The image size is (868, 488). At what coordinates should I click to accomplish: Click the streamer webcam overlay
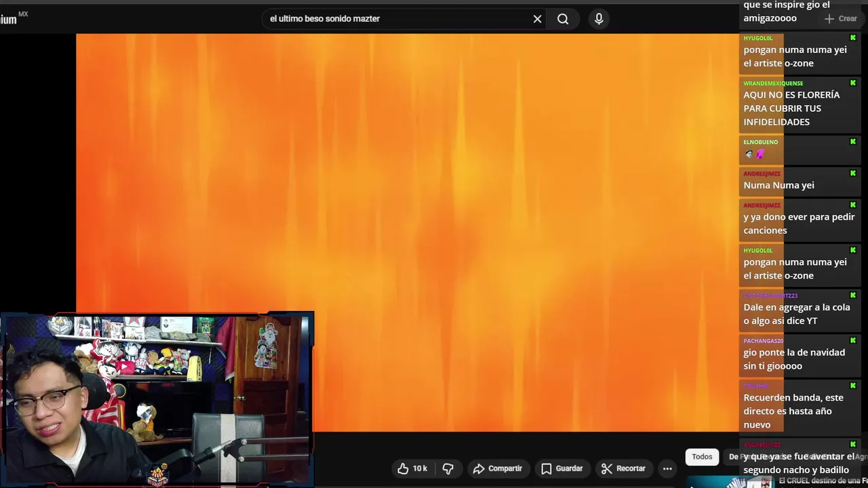(157, 399)
